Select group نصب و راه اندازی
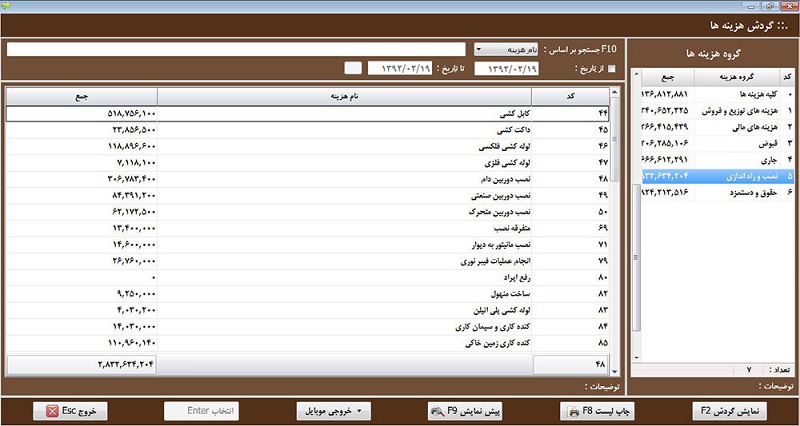Screen dimensions: 800x426 pyautogui.click(x=717, y=176)
